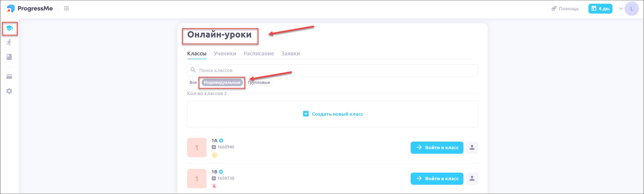The width and height of the screenshot is (644, 194).
Task: Click the no-student icon under 1B
Action: 214,186
